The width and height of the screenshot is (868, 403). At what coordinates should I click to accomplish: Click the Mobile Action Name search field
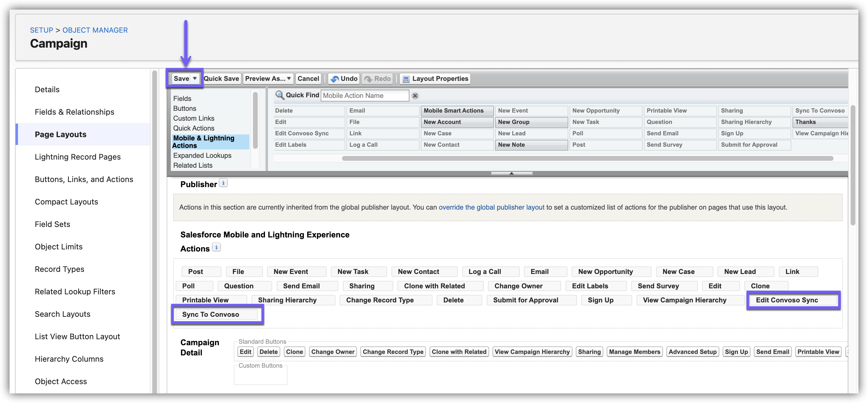click(364, 96)
